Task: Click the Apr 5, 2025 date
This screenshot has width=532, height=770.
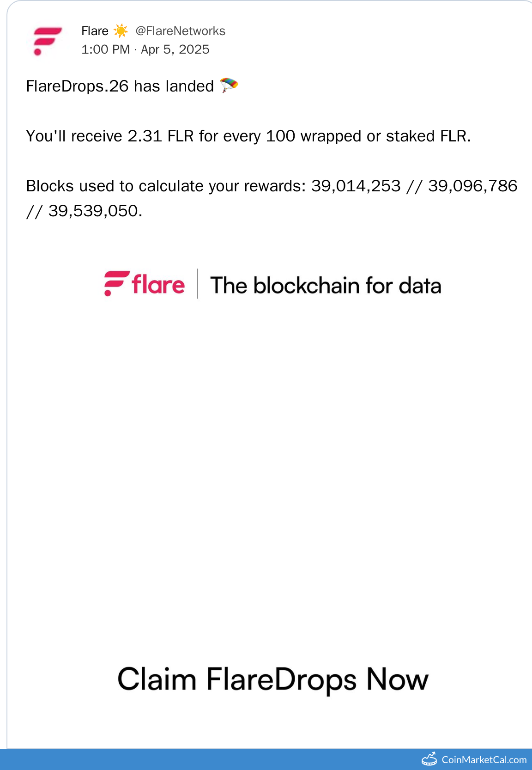Action: [x=175, y=49]
